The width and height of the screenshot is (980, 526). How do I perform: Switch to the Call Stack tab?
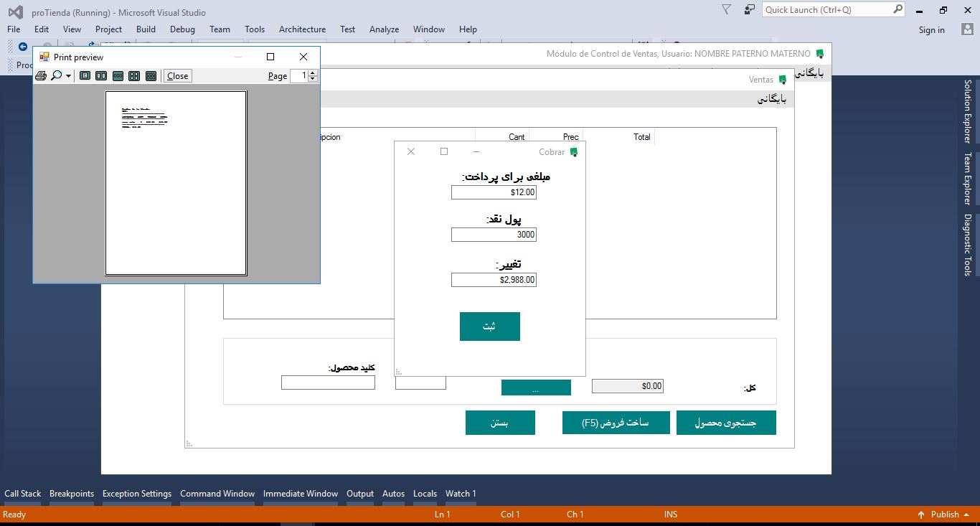23,494
